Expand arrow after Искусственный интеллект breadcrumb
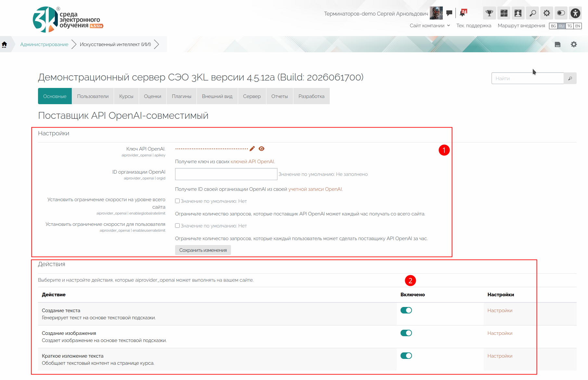The width and height of the screenshot is (588, 380). pyautogui.click(x=157, y=44)
